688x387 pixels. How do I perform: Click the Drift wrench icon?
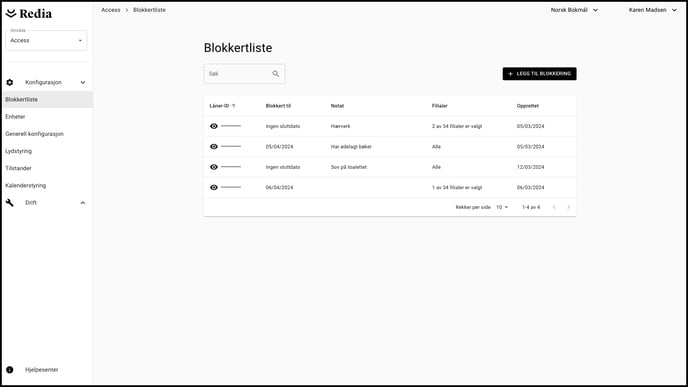(10, 202)
